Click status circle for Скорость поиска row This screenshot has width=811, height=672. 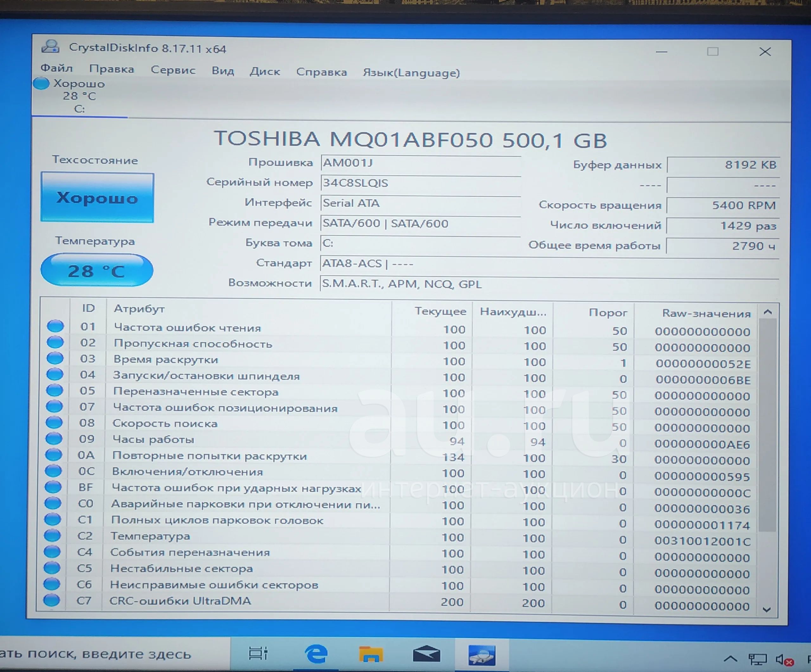point(54,423)
